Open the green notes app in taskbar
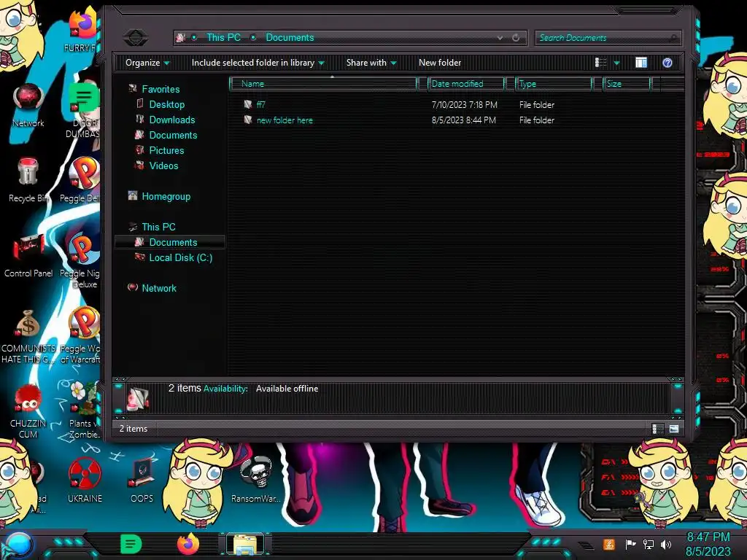Image resolution: width=747 pixels, height=560 pixels. (x=131, y=544)
